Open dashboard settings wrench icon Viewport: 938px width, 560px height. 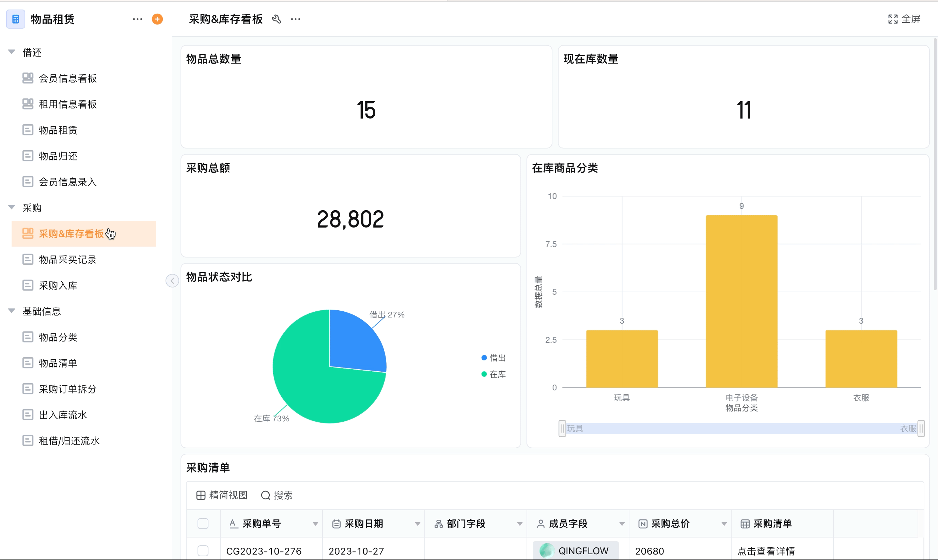pyautogui.click(x=277, y=19)
